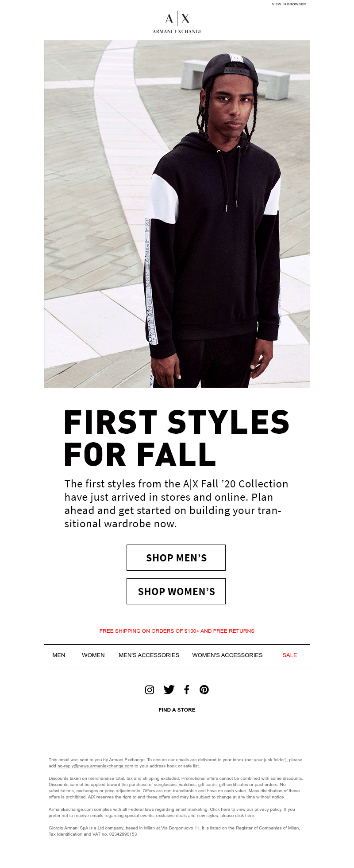Click the free shipping promo text
The image size is (354, 868).
[177, 631]
